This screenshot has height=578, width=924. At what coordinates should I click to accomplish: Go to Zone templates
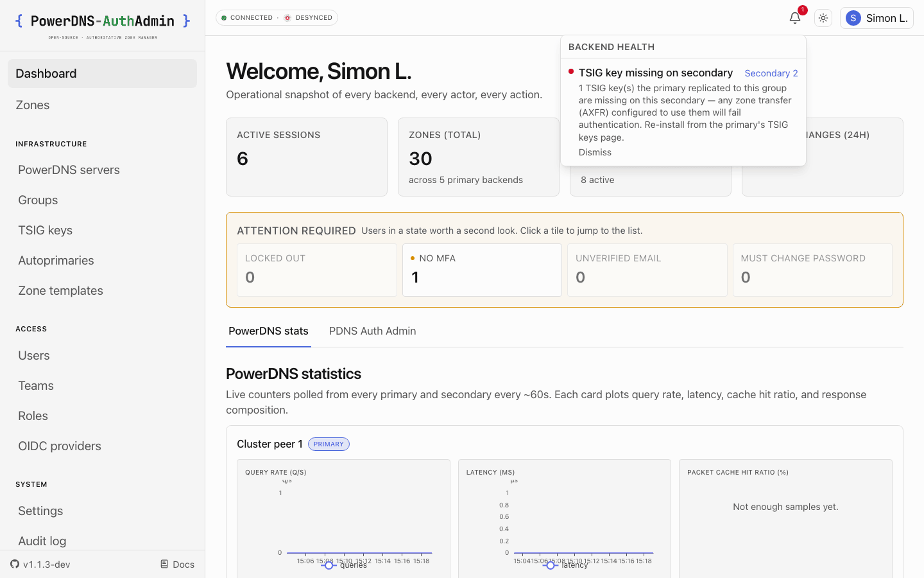tap(103, 290)
